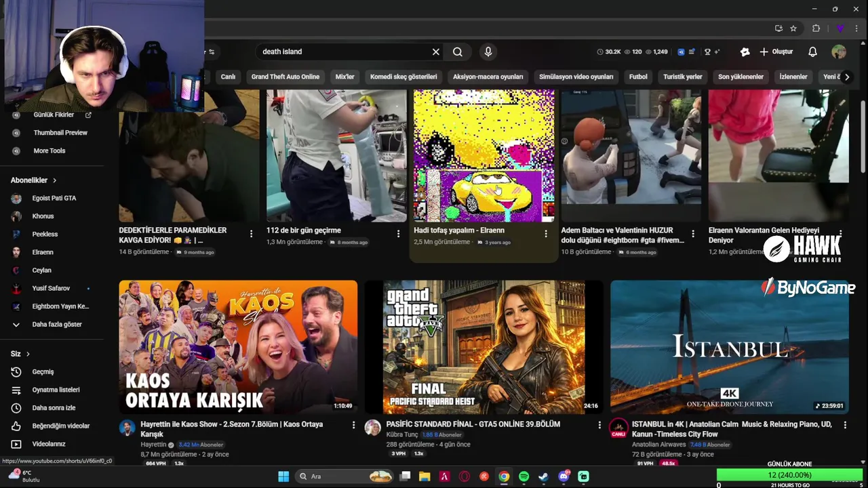This screenshot has width=868, height=488.
Task: Select the Futbol filter chip
Action: 638,77
